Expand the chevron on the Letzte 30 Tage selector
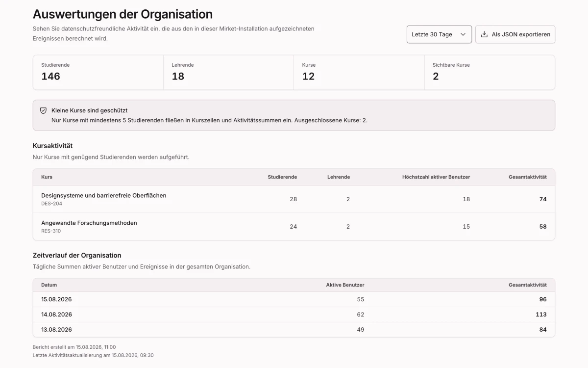 463,34
